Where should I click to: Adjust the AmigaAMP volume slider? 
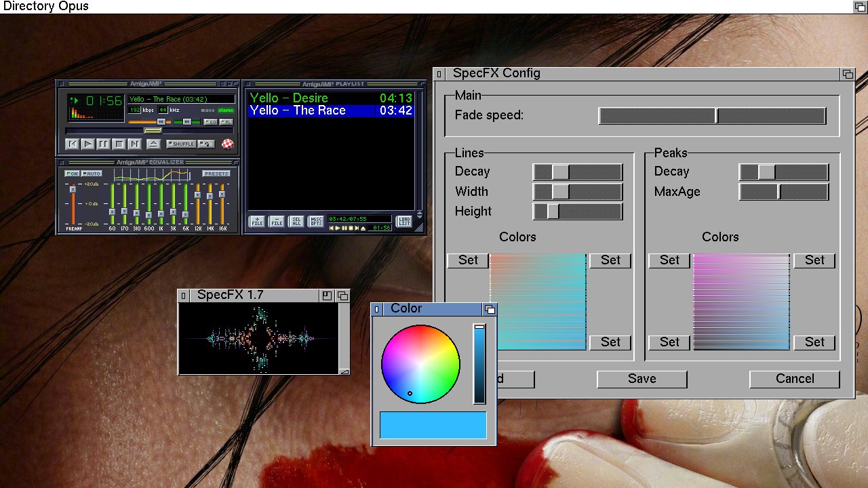[149, 122]
